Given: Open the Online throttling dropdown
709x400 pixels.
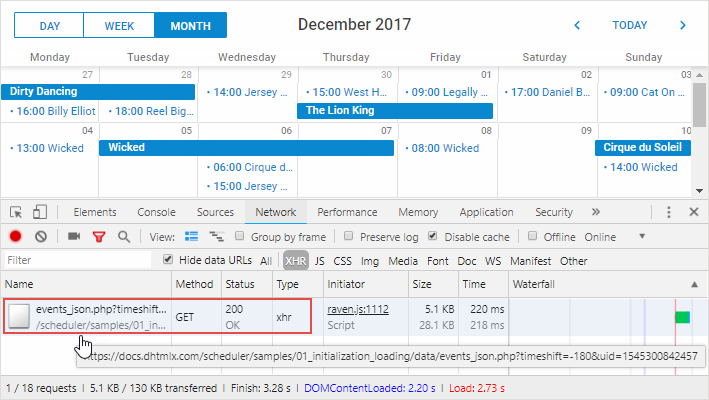Looking at the screenshot, I should (642, 237).
